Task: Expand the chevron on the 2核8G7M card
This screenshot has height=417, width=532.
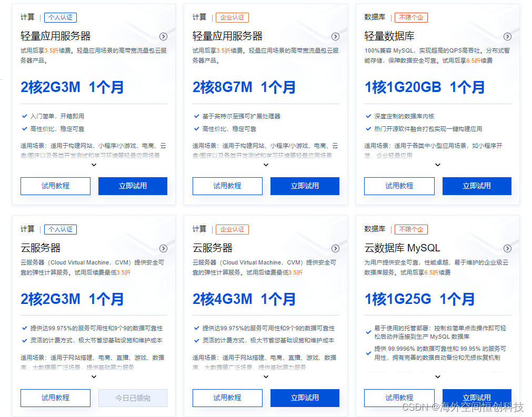Action: tap(266, 165)
